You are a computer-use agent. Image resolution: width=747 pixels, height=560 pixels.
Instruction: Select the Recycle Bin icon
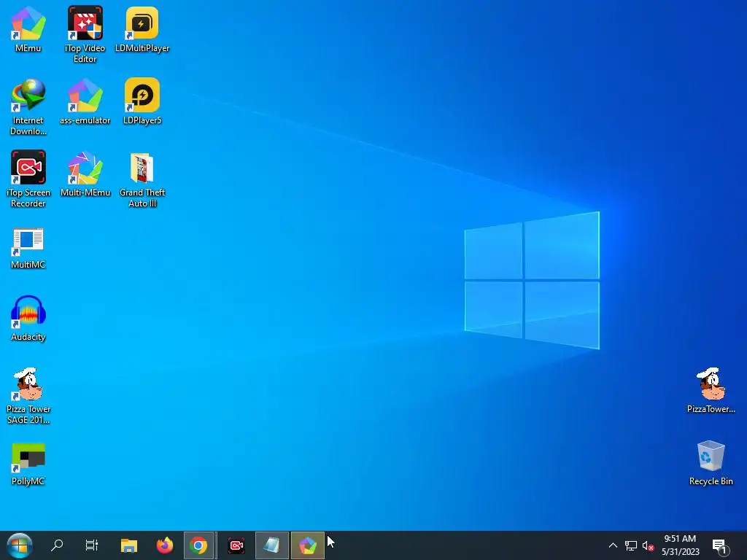(x=711, y=463)
